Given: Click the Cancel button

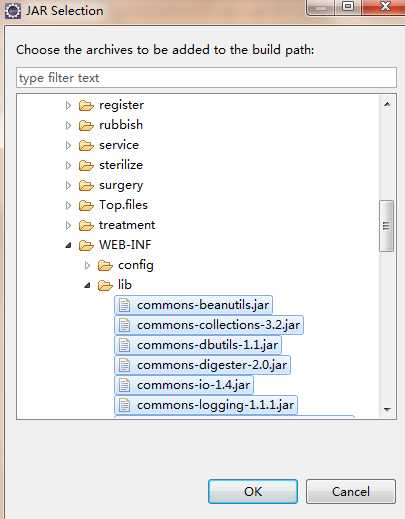Looking at the screenshot, I should [x=351, y=491].
